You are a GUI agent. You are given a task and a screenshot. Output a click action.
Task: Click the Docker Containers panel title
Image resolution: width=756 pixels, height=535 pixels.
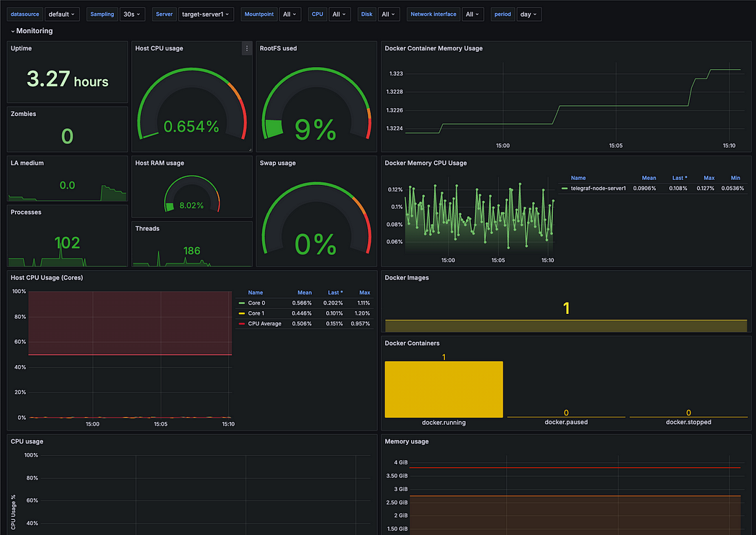[x=413, y=343]
